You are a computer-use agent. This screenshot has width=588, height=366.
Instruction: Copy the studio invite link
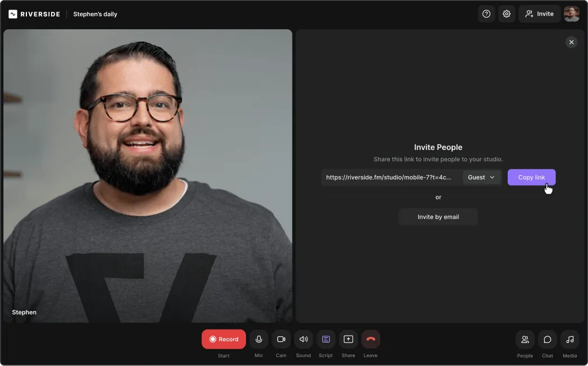click(x=531, y=177)
